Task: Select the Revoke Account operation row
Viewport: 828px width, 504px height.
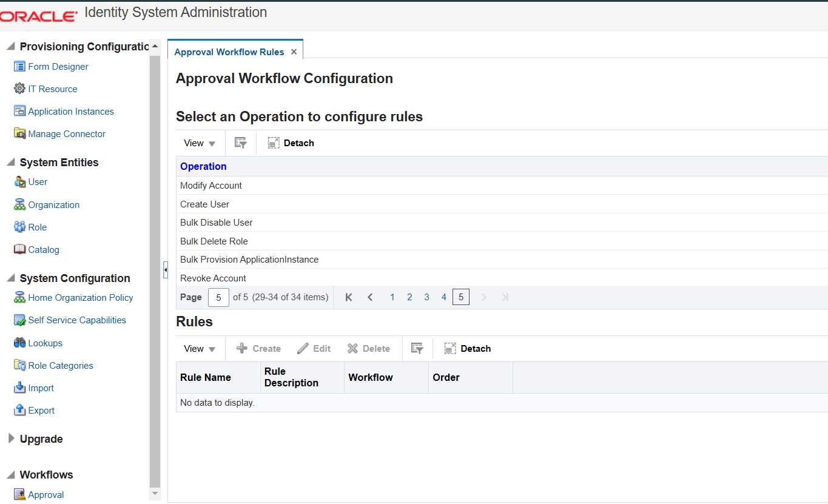Action: (x=502, y=278)
